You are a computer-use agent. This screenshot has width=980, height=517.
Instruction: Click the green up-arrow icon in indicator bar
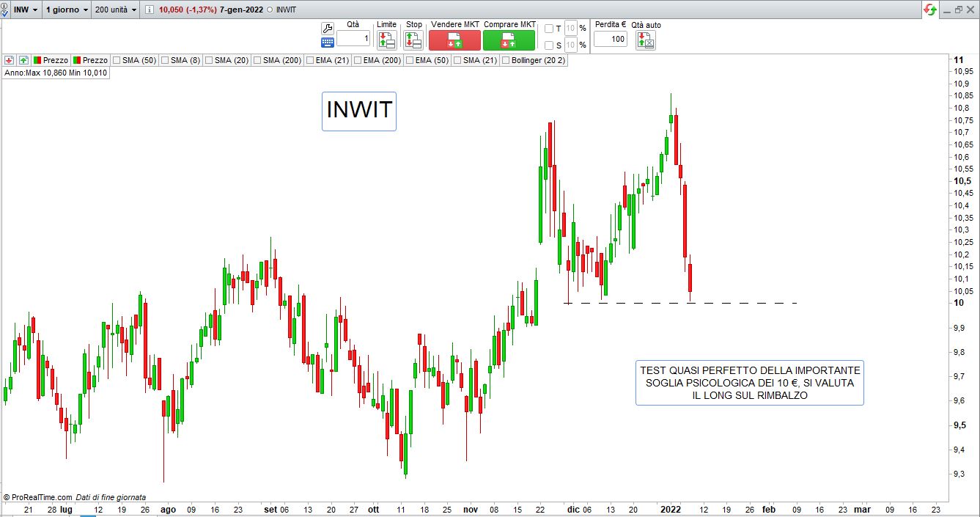pos(23,60)
